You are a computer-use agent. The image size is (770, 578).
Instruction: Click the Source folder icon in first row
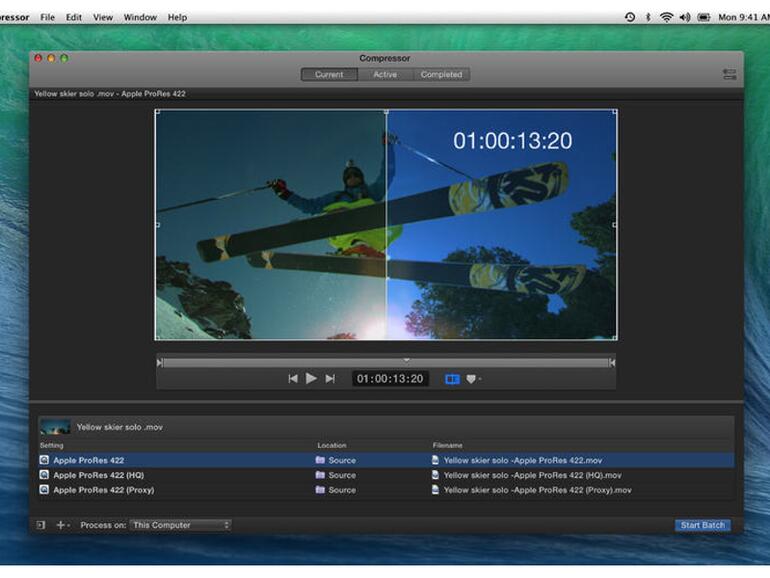click(320, 461)
